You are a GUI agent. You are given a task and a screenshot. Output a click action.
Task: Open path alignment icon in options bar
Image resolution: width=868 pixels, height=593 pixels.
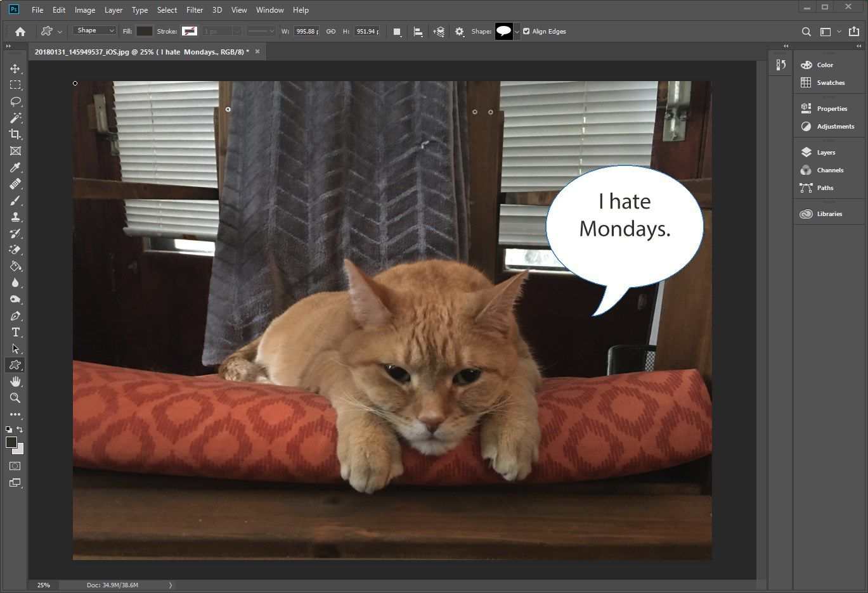point(418,32)
